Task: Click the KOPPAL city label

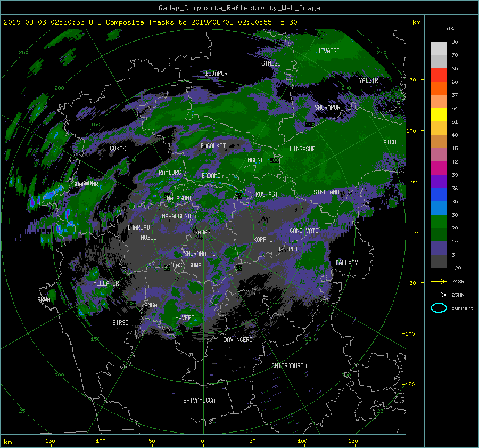Action: click(263, 240)
